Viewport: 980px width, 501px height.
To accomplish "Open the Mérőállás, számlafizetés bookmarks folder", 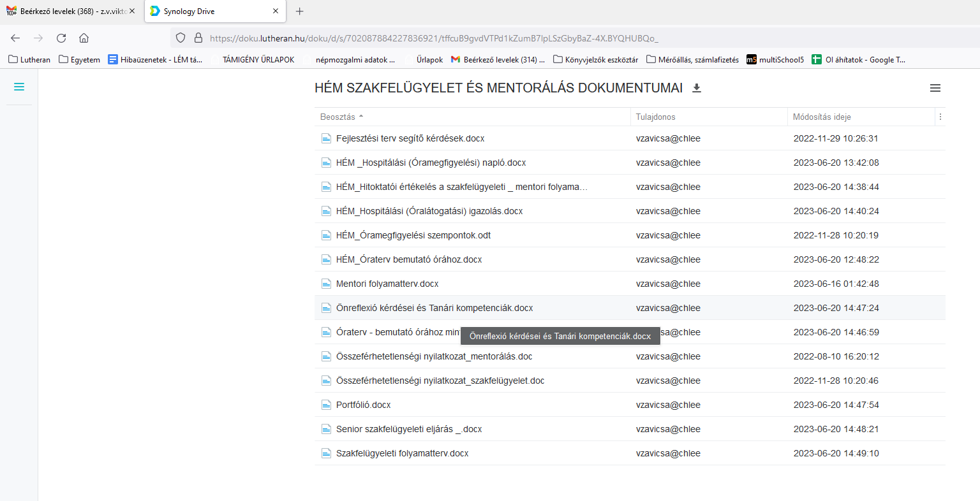I will (x=692, y=59).
